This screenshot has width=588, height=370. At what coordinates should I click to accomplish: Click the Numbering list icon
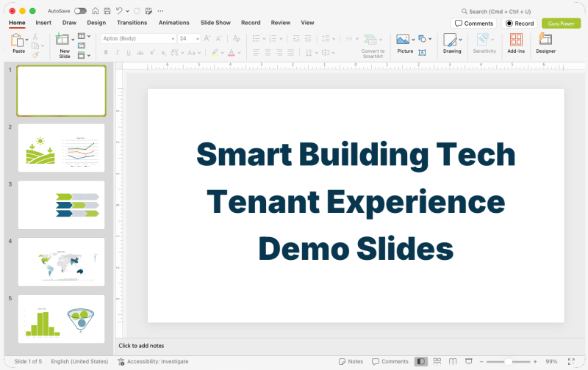click(273, 38)
